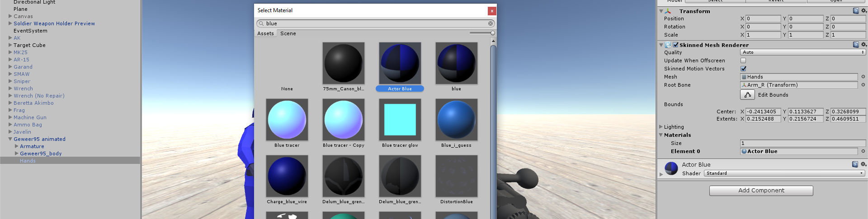Click Materials Size field
The image size is (868, 219).
(x=803, y=143)
